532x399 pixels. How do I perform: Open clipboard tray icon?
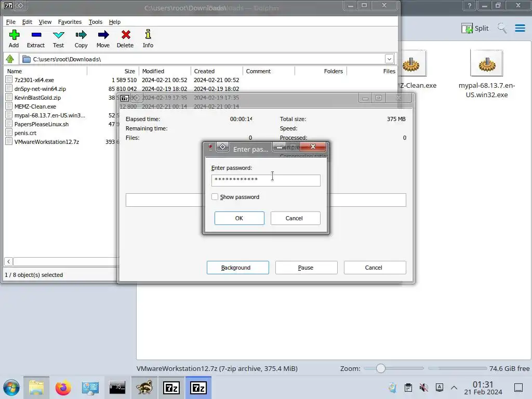(408, 388)
